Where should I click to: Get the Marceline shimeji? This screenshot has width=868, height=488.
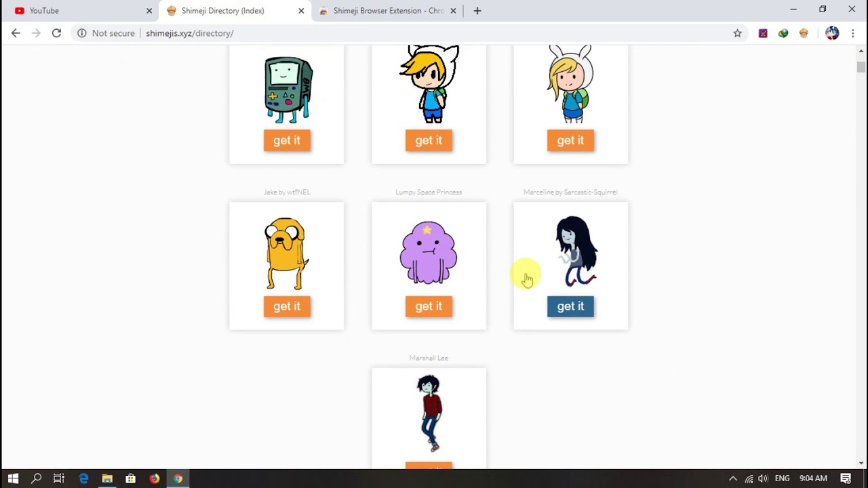(570, 306)
